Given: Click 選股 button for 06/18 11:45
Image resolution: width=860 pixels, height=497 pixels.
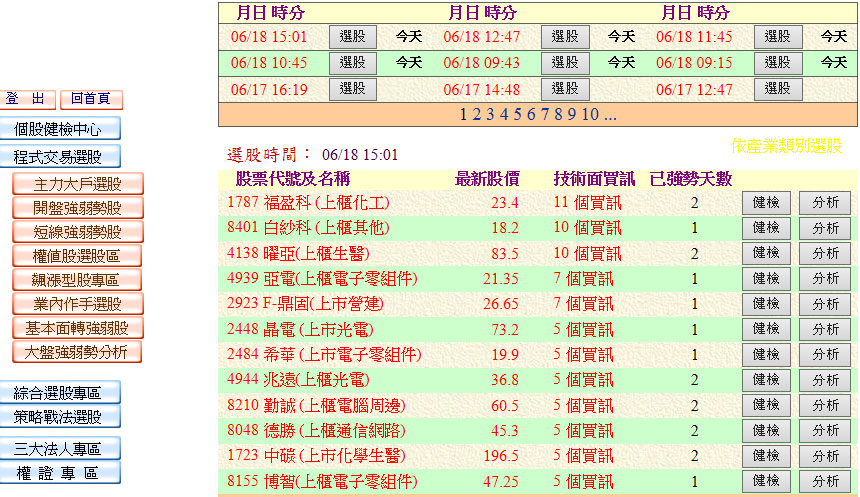Looking at the screenshot, I should tap(778, 37).
